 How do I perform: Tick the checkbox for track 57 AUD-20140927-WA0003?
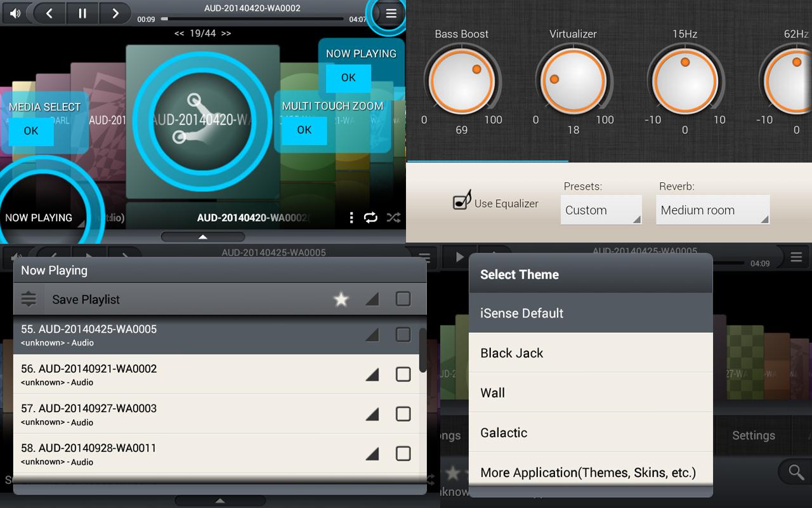click(403, 414)
